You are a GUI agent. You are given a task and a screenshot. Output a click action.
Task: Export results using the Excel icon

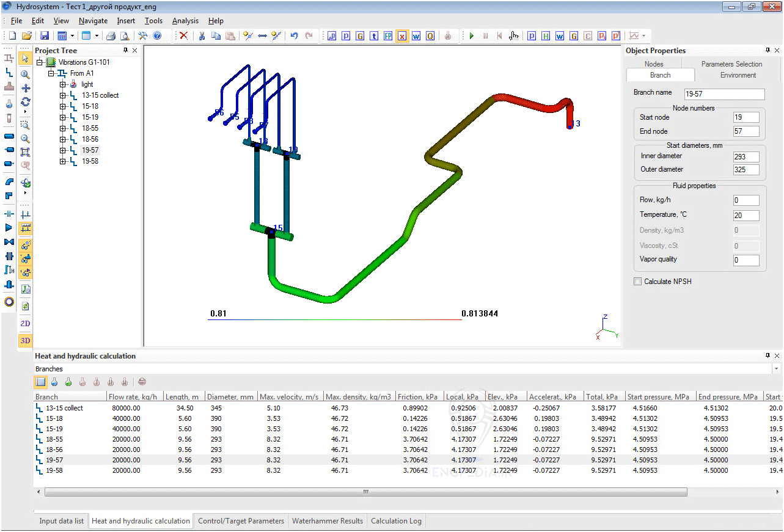click(402, 36)
